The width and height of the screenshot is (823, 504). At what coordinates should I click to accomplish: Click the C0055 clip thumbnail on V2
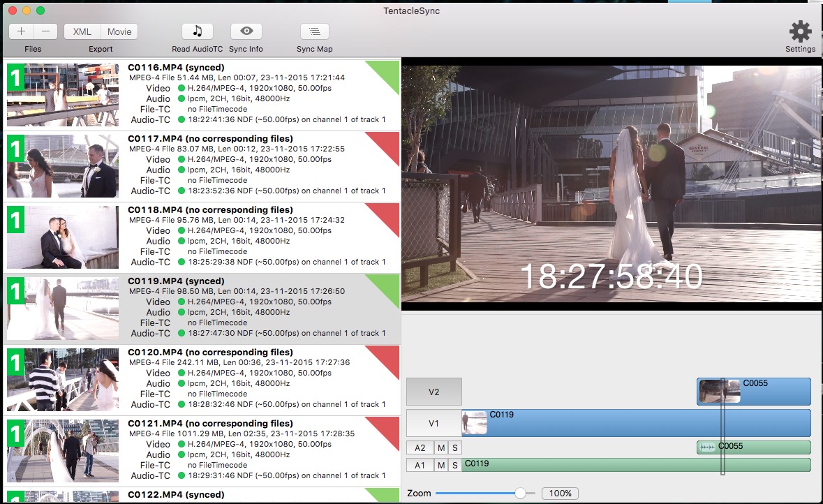point(720,392)
